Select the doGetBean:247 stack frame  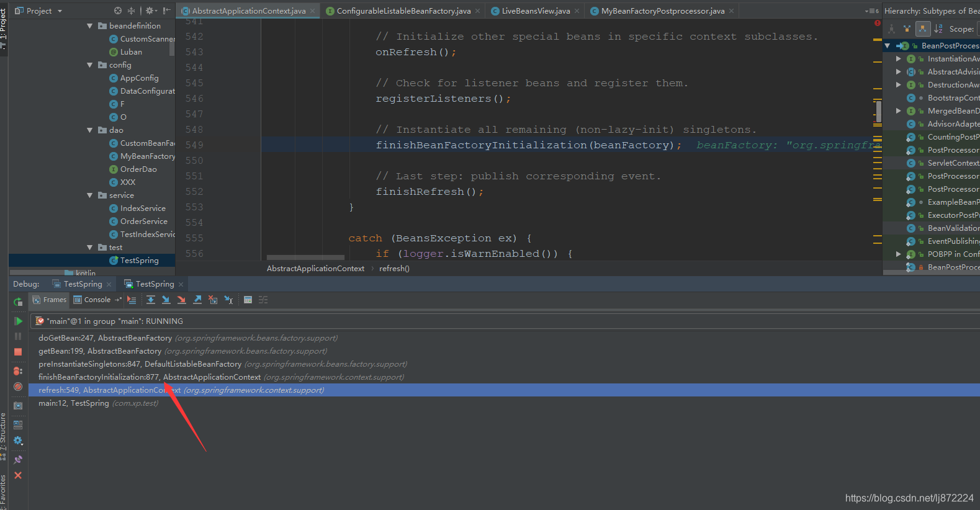pyautogui.click(x=505, y=338)
